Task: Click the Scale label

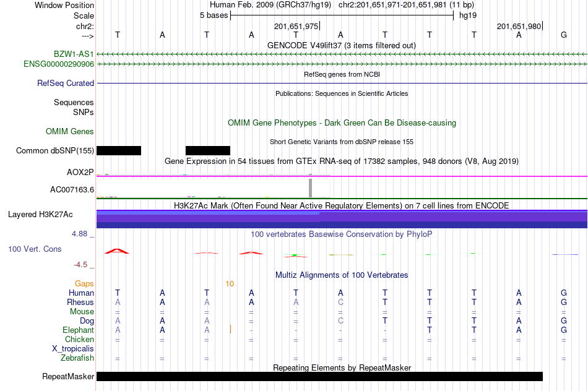Action: 84,15
